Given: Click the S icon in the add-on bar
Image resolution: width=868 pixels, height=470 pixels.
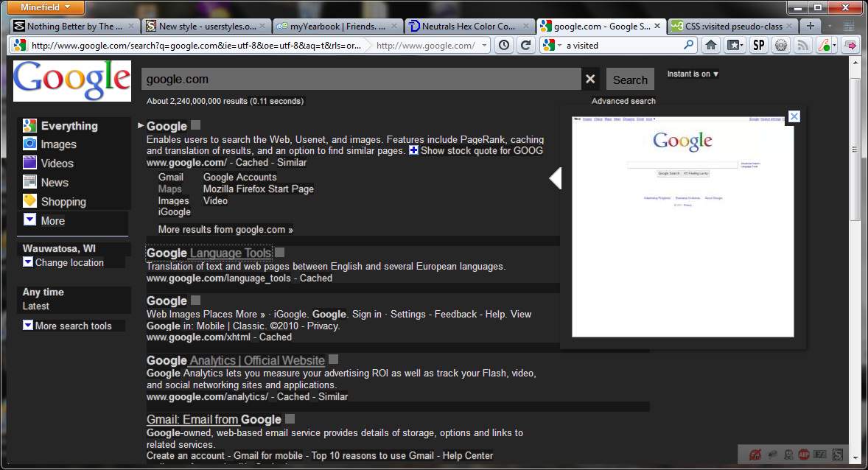Looking at the screenshot, I should pyautogui.click(x=838, y=455).
